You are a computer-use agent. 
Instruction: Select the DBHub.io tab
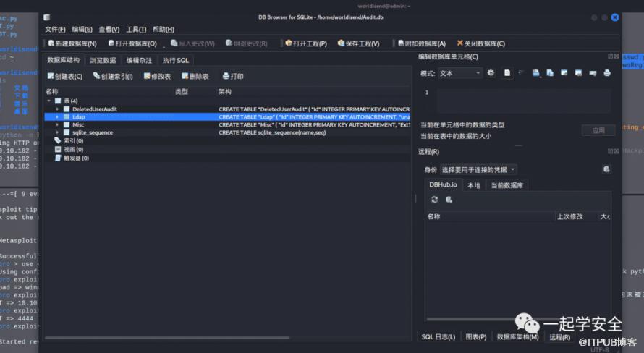[x=443, y=185]
